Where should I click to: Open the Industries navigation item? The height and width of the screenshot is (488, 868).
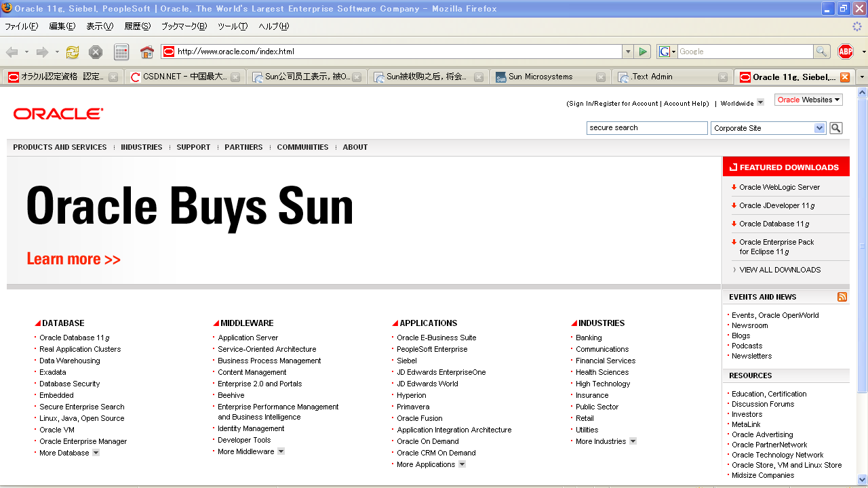pyautogui.click(x=142, y=147)
